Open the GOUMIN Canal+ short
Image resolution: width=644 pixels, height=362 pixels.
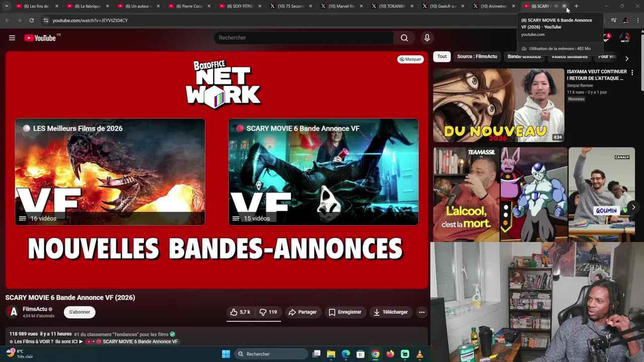[602, 195]
